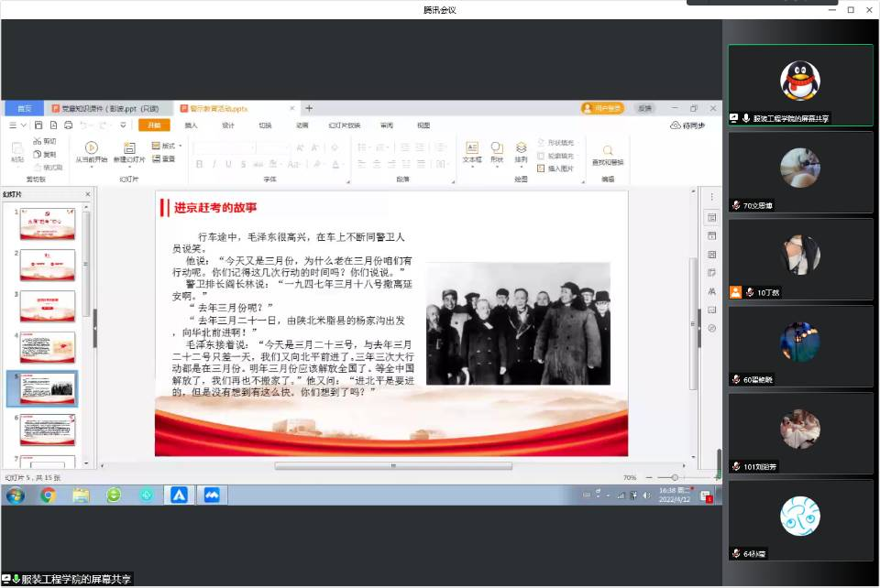Click the orange user login button

pyautogui.click(x=602, y=108)
